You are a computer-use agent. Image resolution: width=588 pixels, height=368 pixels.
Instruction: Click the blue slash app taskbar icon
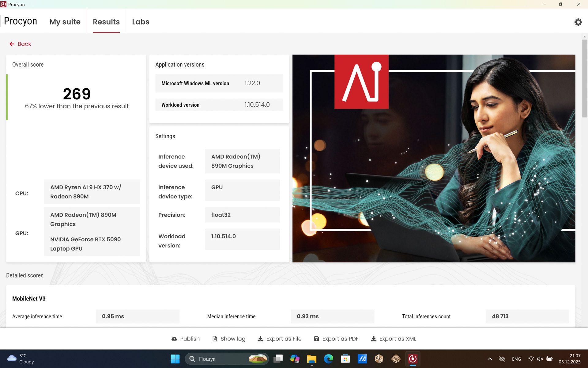[x=362, y=359]
